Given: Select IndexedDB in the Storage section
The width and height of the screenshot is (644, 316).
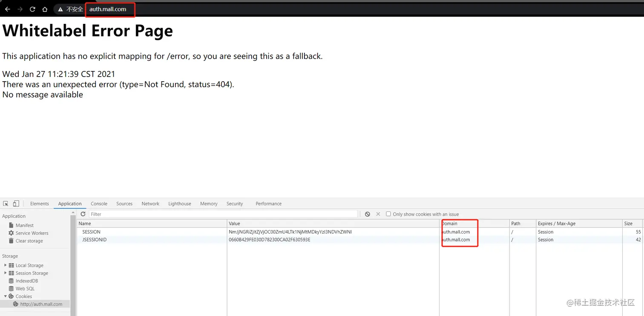Looking at the screenshot, I should click(x=27, y=281).
